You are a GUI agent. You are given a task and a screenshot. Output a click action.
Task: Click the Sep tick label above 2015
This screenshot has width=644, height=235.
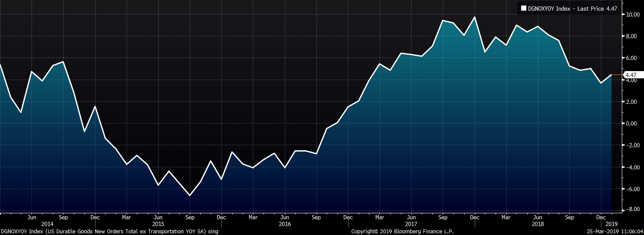click(x=190, y=217)
